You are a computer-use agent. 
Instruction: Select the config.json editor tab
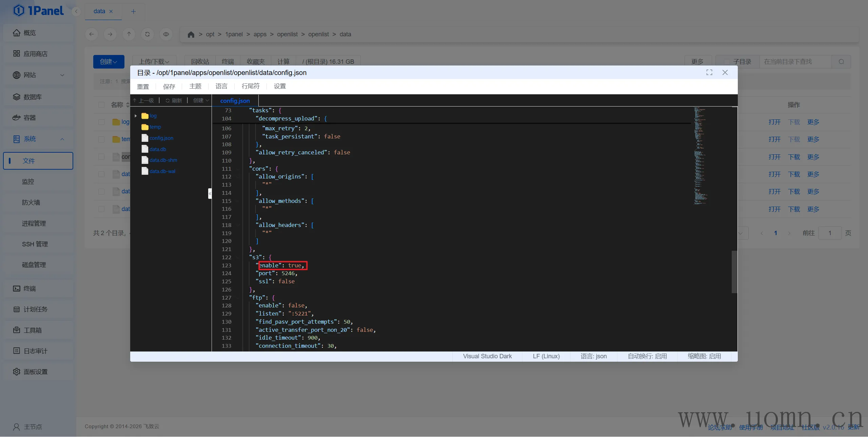tap(235, 101)
